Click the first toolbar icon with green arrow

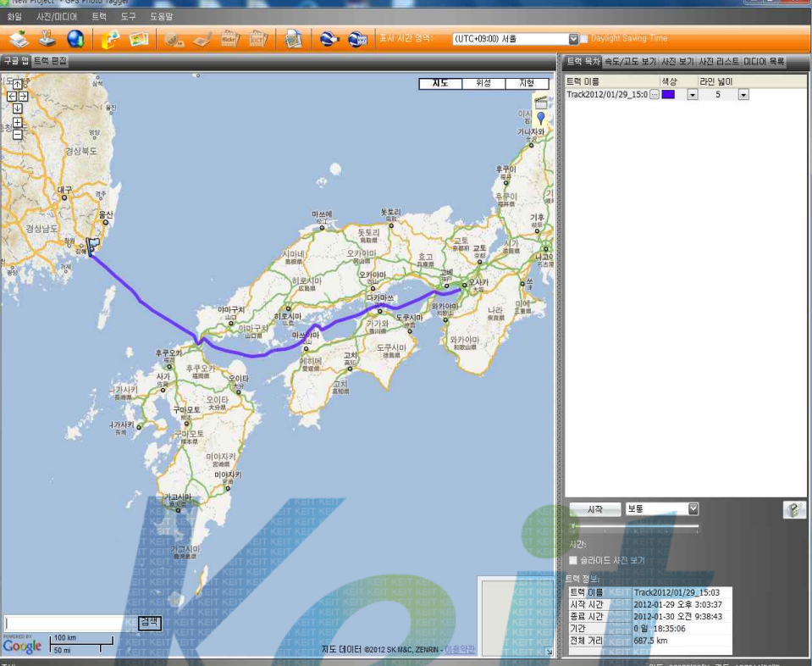(19, 38)
